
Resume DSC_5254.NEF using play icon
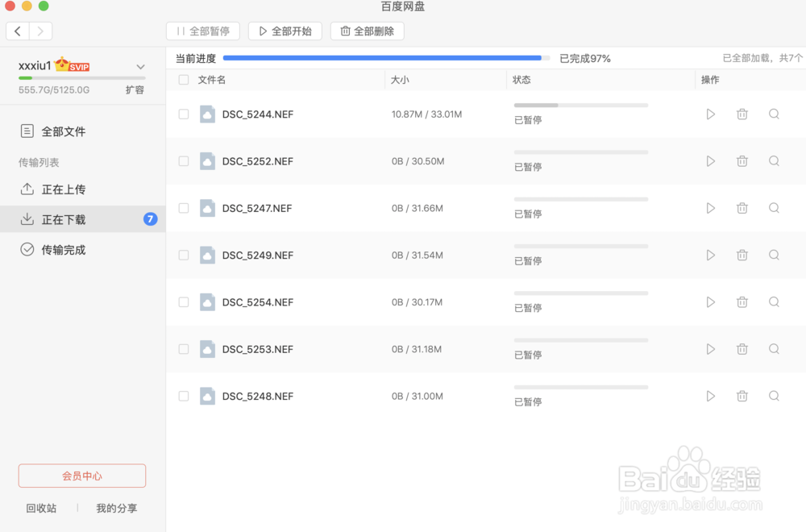click(x=710, y=302)
